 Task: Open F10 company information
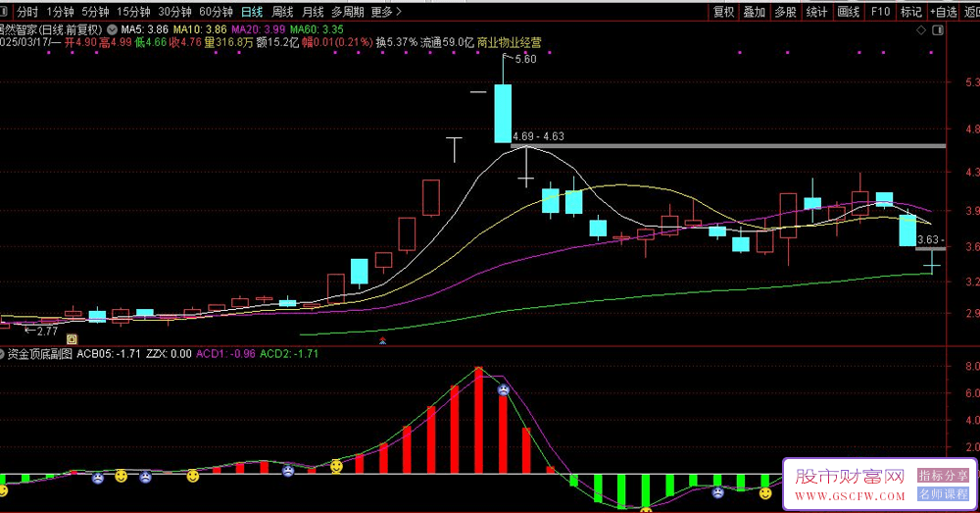[x=880, y=12]
